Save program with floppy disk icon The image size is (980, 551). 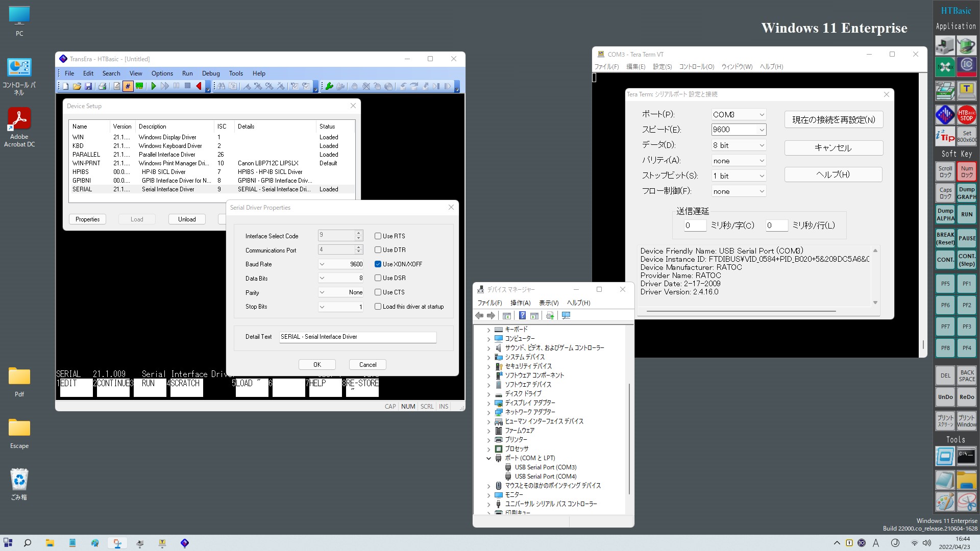point(88,87)
